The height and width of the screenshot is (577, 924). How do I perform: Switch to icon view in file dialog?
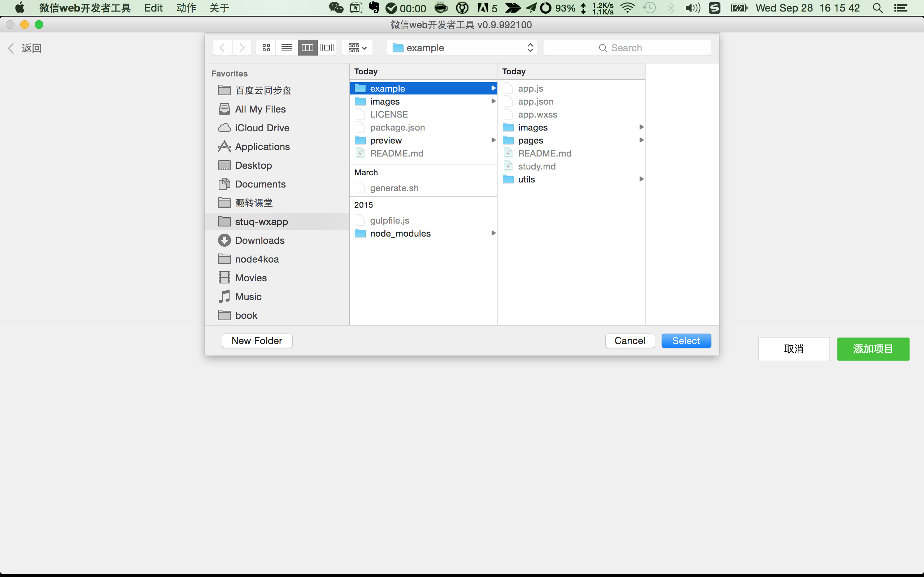pos(266,48)
